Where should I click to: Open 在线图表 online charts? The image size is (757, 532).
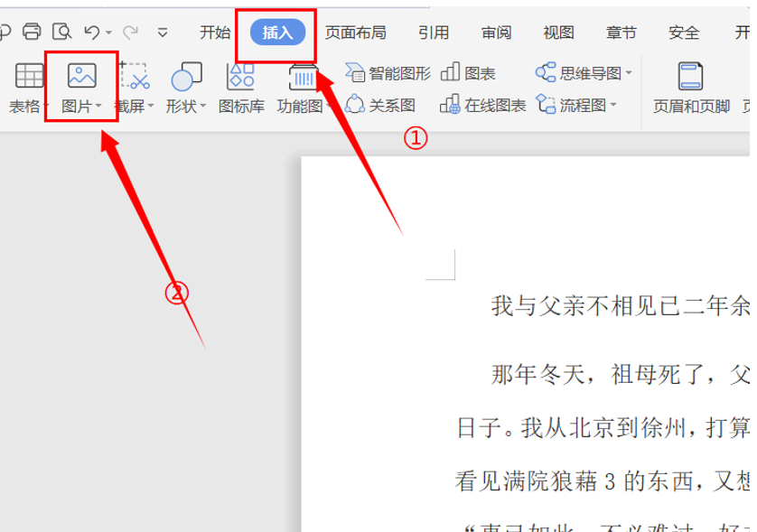[482, 104]
